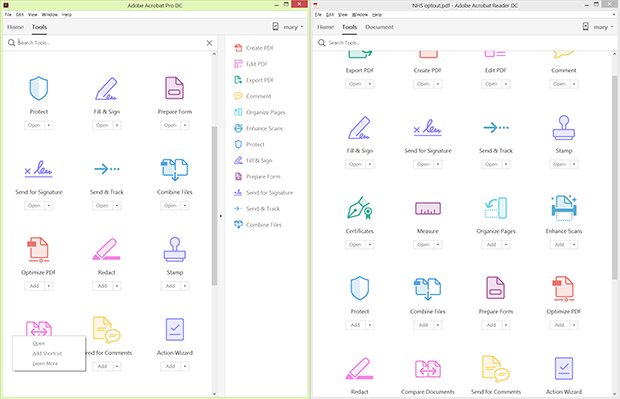Screen dimensions: 620x399
Task: Open the File menu in Acrobat Pro
Action: (8, 14)
